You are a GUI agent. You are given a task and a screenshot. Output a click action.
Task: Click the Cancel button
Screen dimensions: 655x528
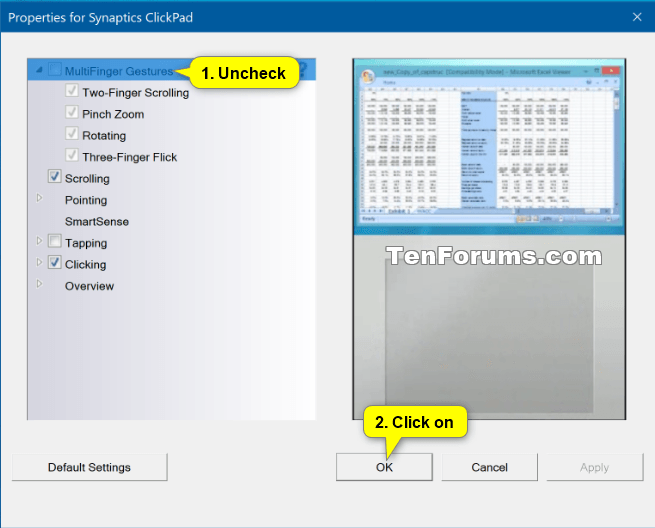490,467
